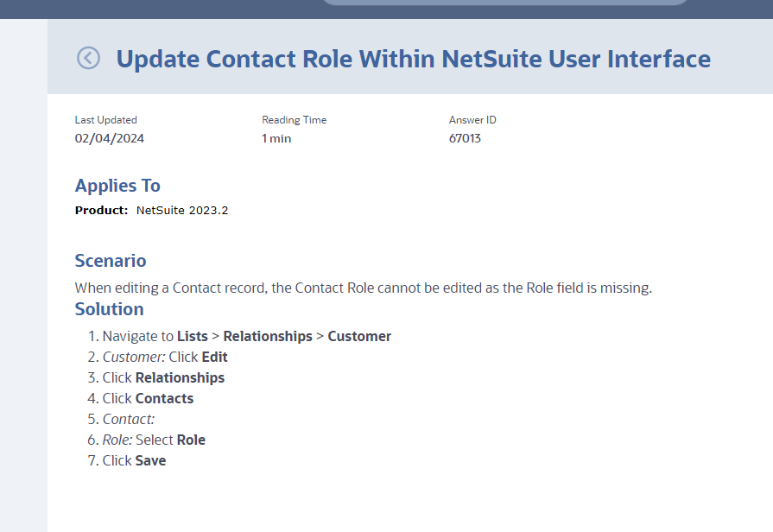The width and height of the screenshot is (773, 532).
Task: Click the circular navigation icon in the header
Action: coord(88,56)
